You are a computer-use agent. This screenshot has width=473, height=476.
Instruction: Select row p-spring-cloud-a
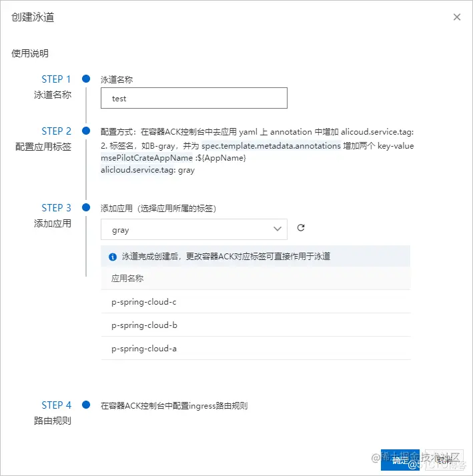(256, 349)
